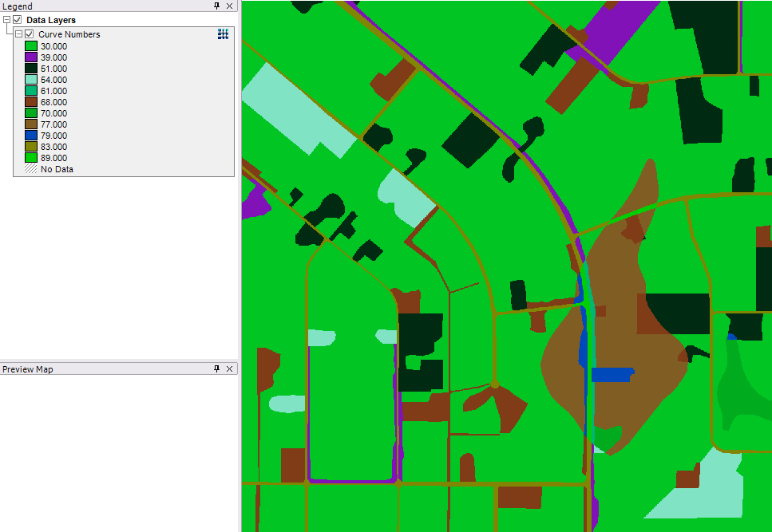Click the Preview Map panel title bar
Image resolution: width=772 pixels, height=532 pixels.
point(104,369)
